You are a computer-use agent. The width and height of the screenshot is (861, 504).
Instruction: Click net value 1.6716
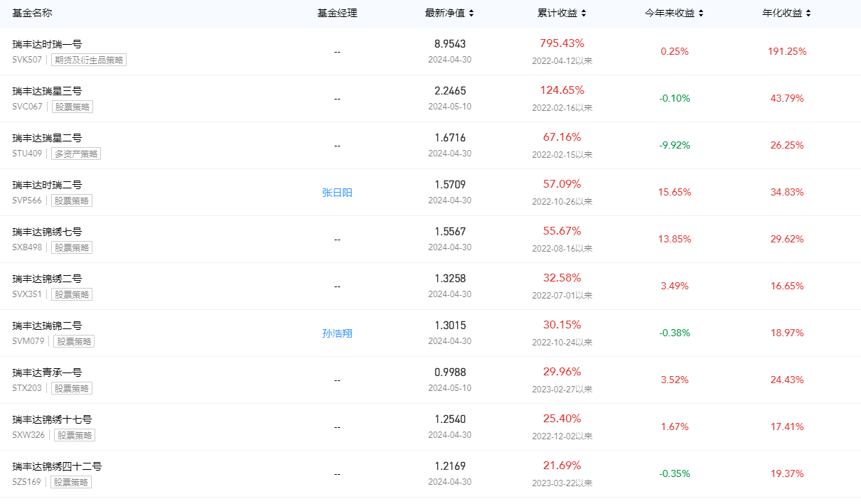click(450, 138)
